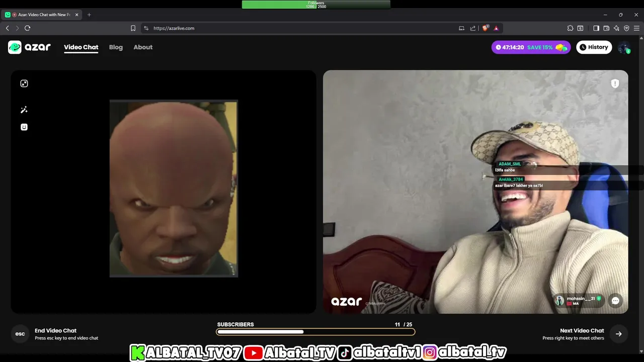Click mohssin__31's small avatar
Viewport: 644px width, 362px height.
click(559, 301)
